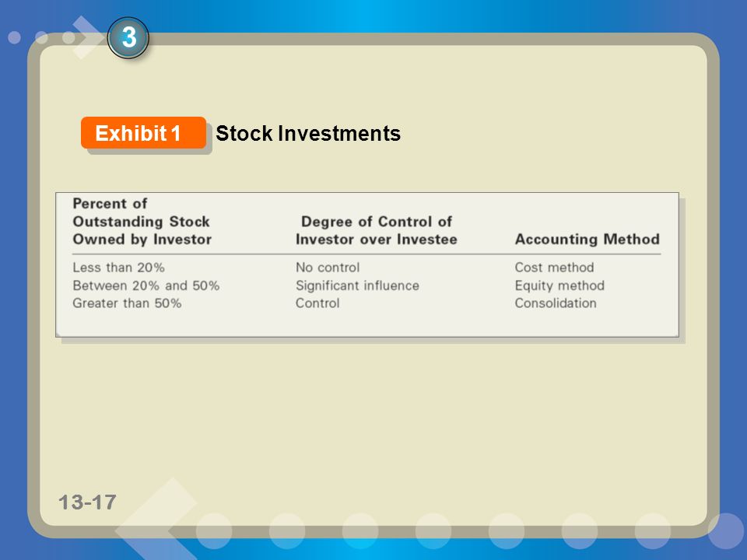Screen dimensions: 747x560
Task: Click the Degree of Control column header
Action: point(377,230)
